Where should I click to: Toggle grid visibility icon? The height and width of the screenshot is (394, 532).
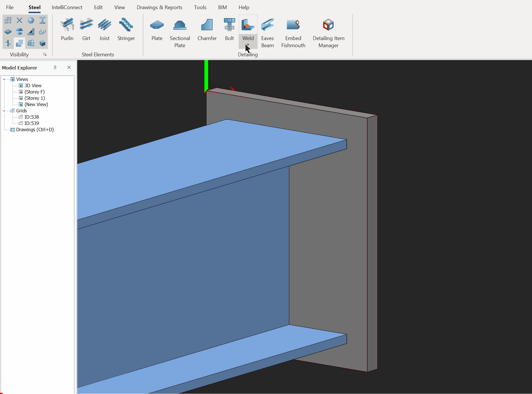point(8,20)
